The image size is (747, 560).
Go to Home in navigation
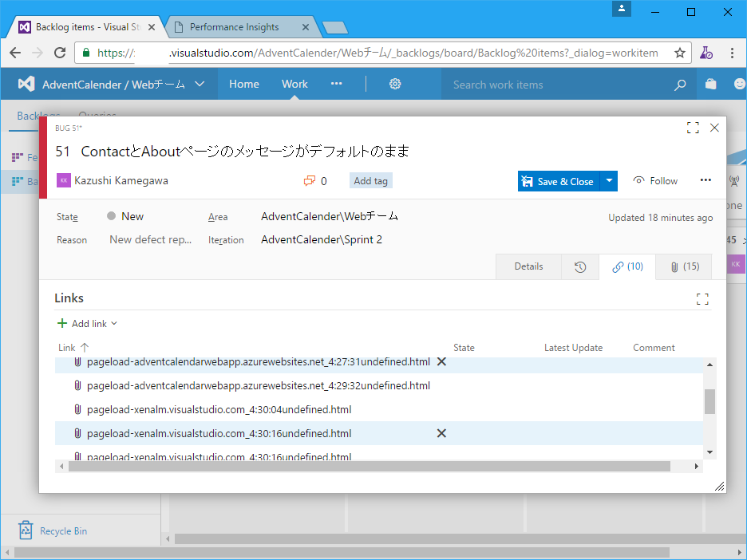tap(244, 85)
